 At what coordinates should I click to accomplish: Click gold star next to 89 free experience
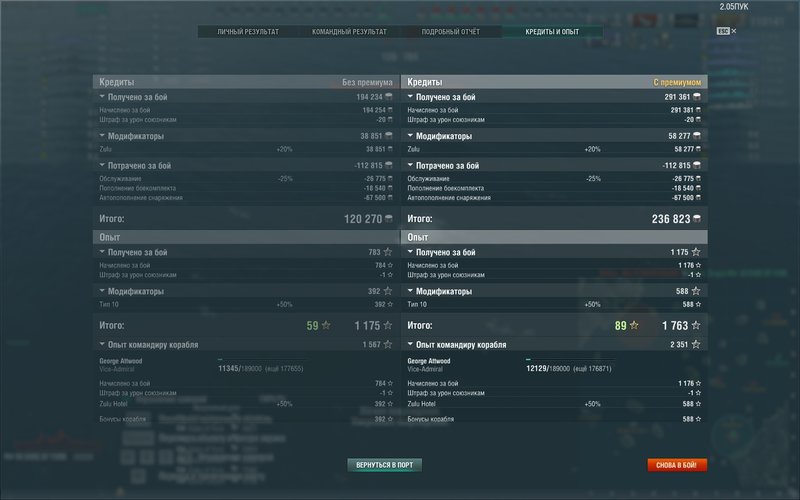pyautogui.click(x=633, y=325)
